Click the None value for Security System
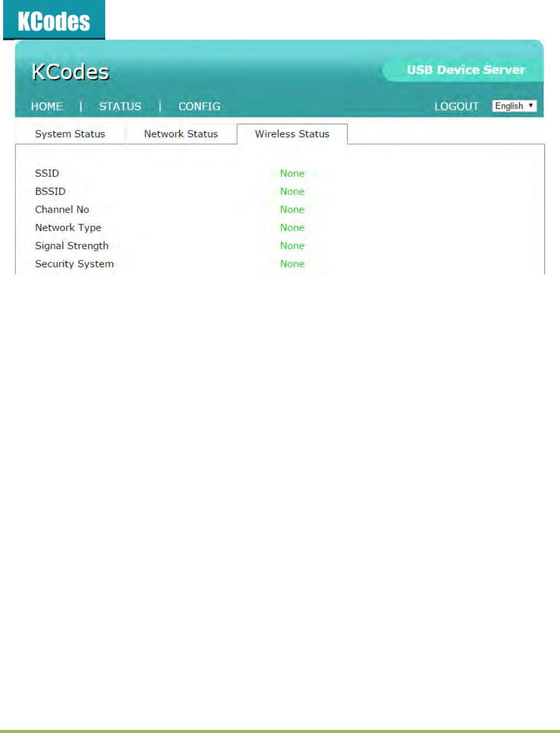The image size is (560, 733). click(292, 264)
